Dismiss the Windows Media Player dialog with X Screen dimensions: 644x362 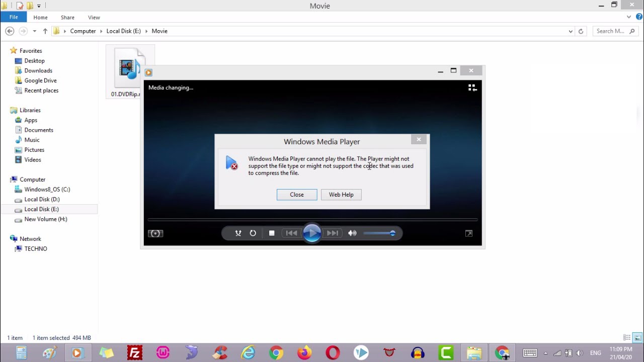(x=419, y=139)
